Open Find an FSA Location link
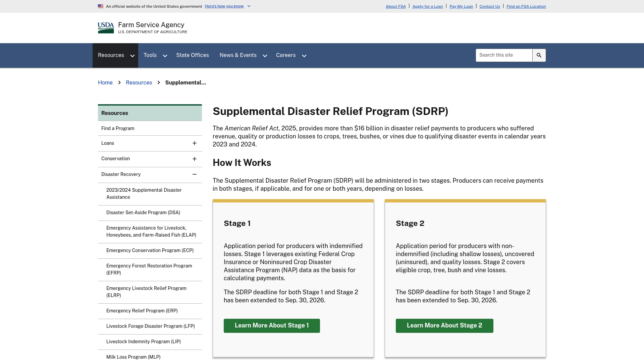This screenshot has height=362, width=644. point(526,6)
